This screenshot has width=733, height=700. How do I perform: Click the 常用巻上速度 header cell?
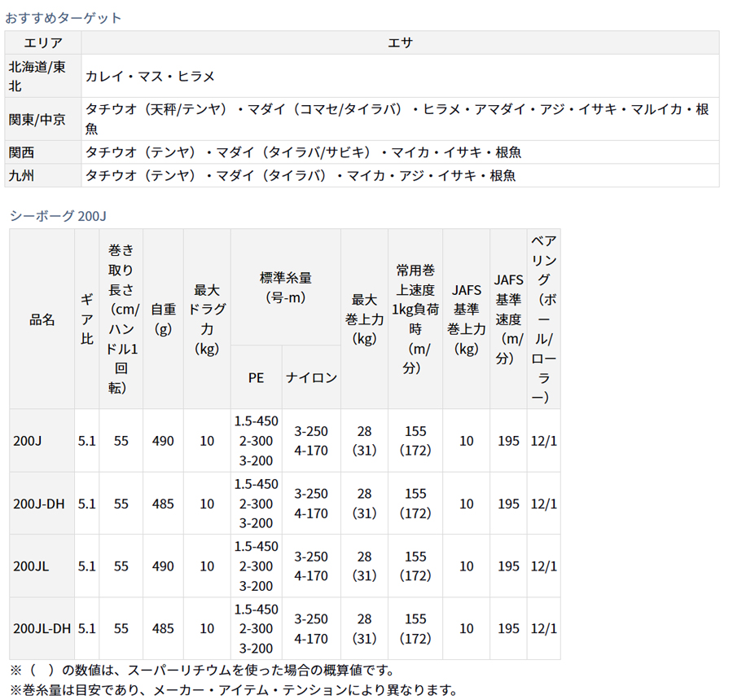coord(415,319)
